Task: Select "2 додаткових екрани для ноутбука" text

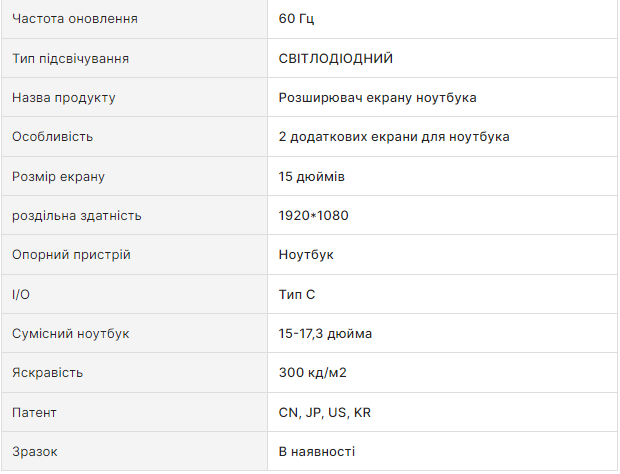Action: [x=394, y=137]
